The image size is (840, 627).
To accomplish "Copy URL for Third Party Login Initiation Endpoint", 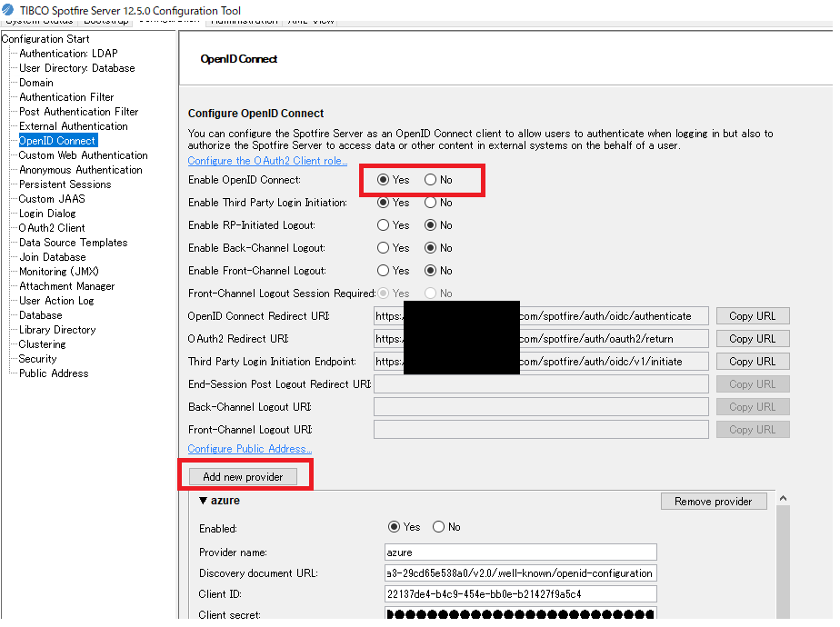I will [752, 362].
